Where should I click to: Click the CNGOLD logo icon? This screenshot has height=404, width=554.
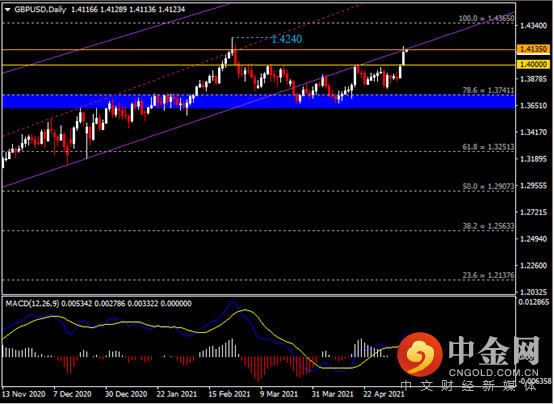click(x=420, y=354)
